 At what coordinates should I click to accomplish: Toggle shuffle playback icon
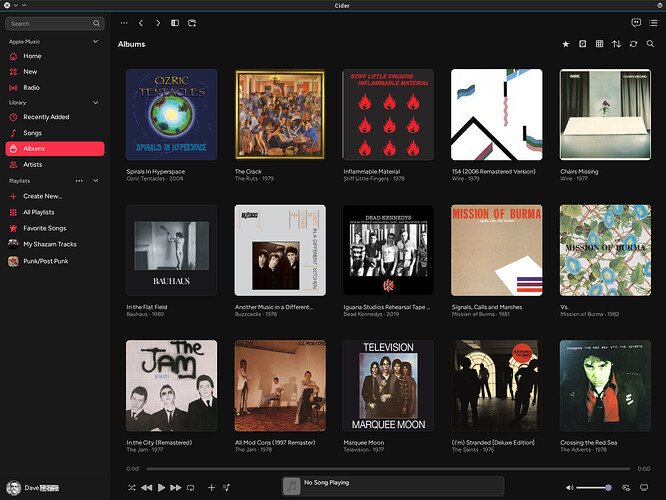click(x=132, y=488)
